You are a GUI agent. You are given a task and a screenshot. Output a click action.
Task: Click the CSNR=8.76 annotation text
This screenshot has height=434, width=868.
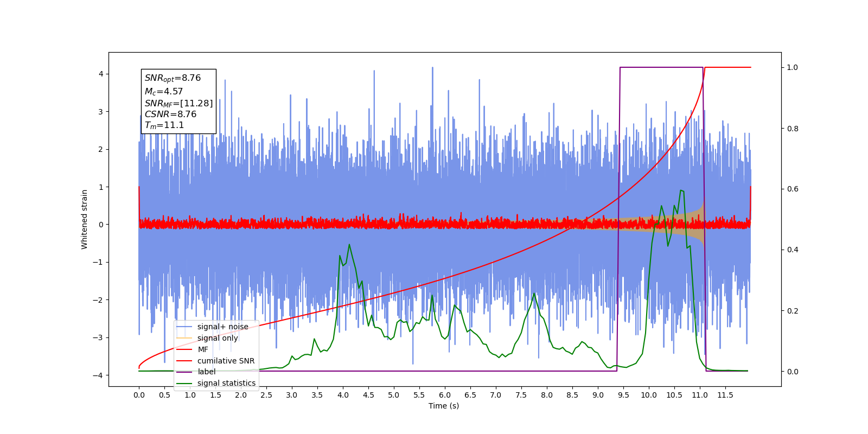tap(170, 114)
